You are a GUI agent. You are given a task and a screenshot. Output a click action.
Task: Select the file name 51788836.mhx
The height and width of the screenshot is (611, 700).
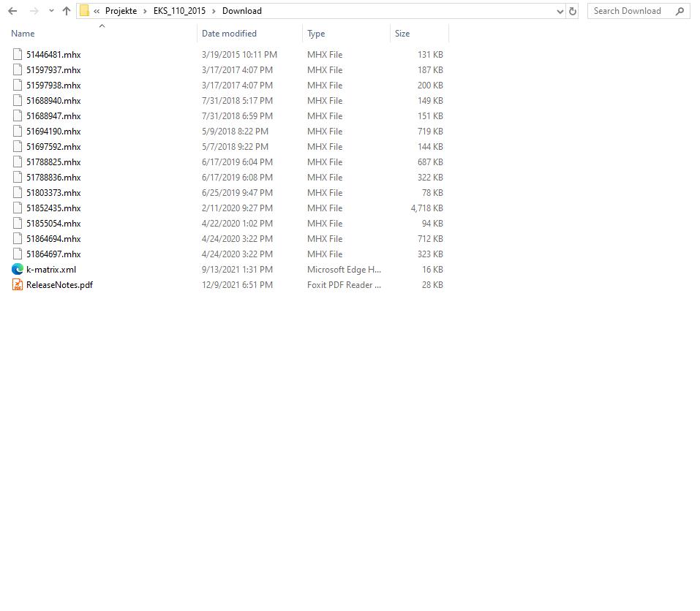point(53,178)
